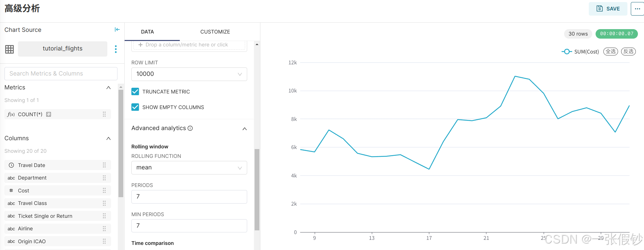Toggle SUM(Cost) legend series visibility

point(580,52)
